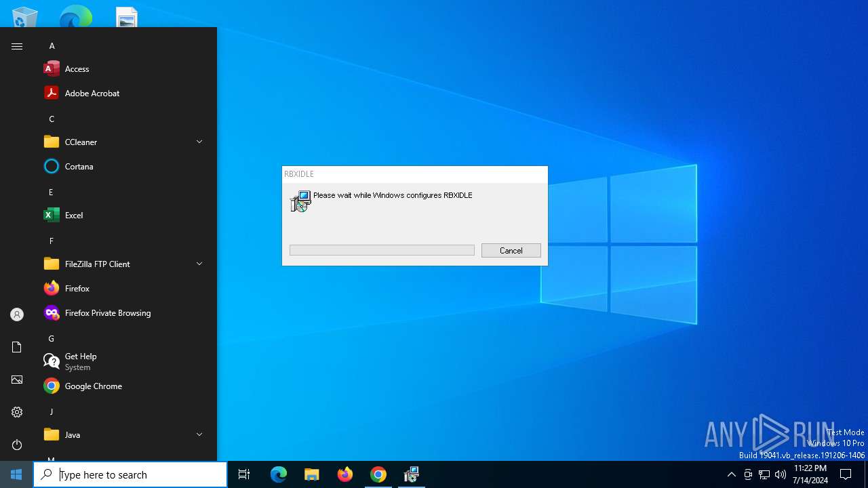868x488 pixels.
Task: Open Task View on the taskbar
Action: coord(244,474)
